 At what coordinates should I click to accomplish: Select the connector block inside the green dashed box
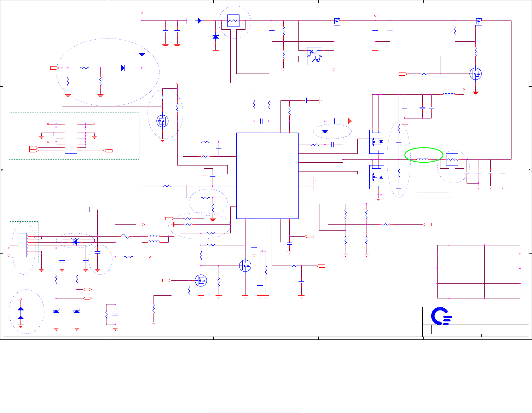point(22,245)
